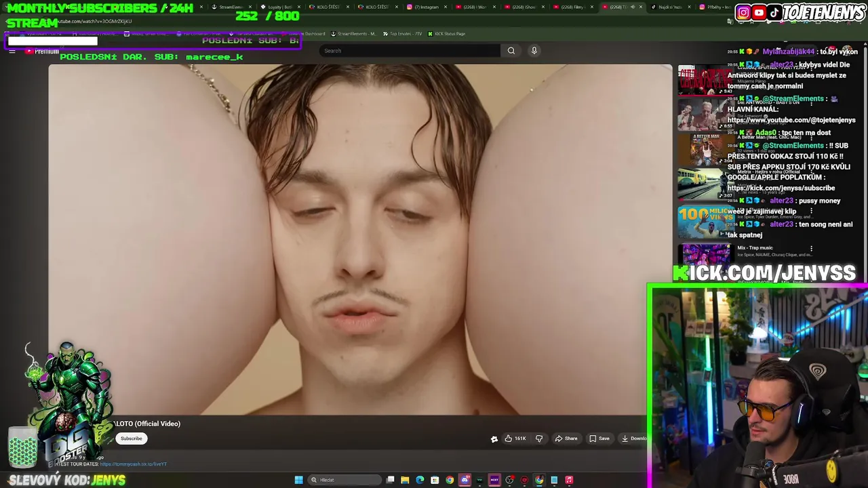
Task: Open the Windows Start menu
Action: 298,480
